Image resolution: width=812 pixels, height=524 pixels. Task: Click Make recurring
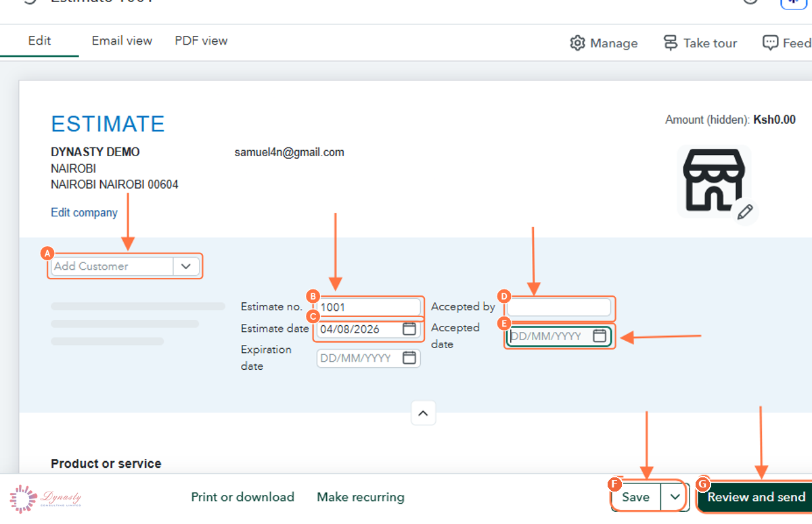click(x=361, y=497)
